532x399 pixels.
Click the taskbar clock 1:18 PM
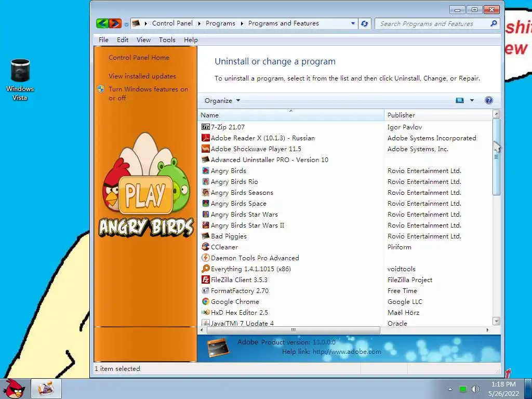pyautogui.click(x=503, y=384)
